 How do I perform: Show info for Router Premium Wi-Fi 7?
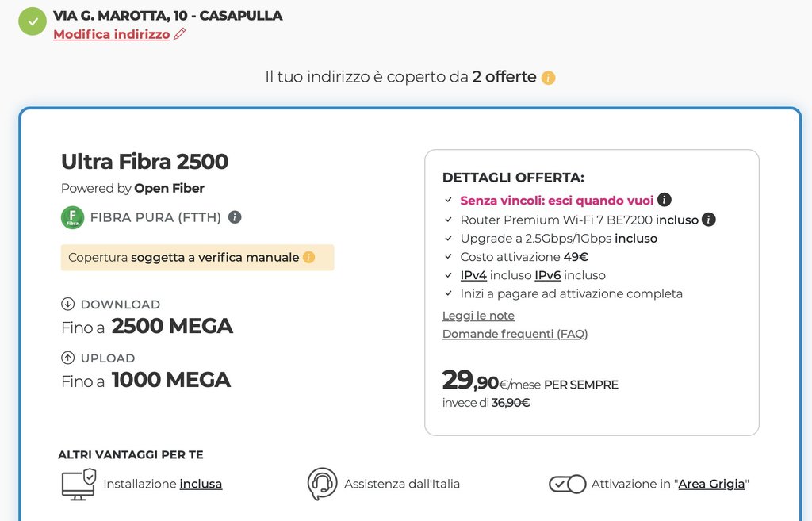(709, 219)
